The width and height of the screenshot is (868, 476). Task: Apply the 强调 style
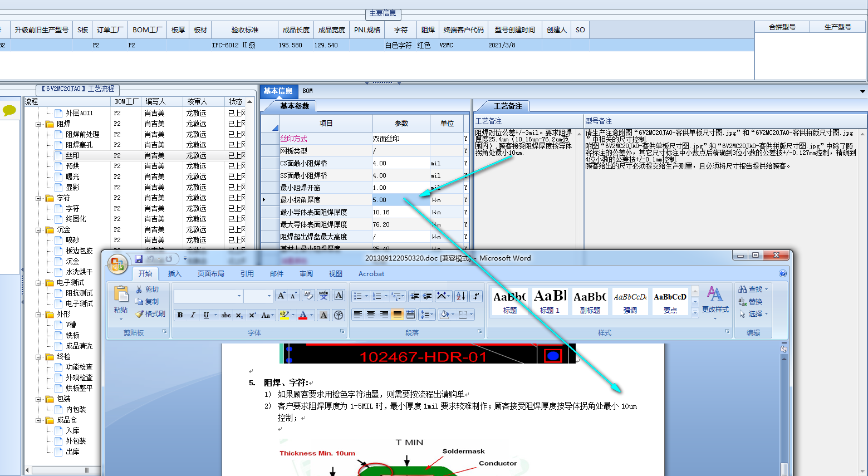(630, 301)
